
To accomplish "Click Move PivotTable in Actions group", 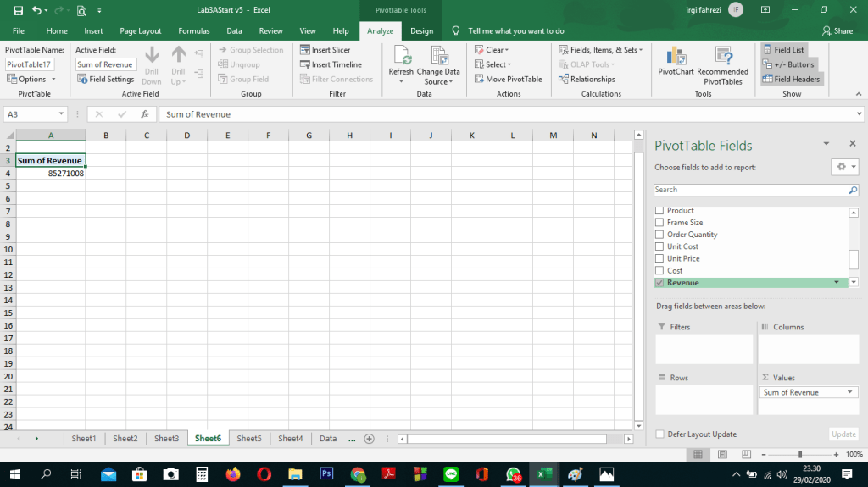I will (508, 79).
